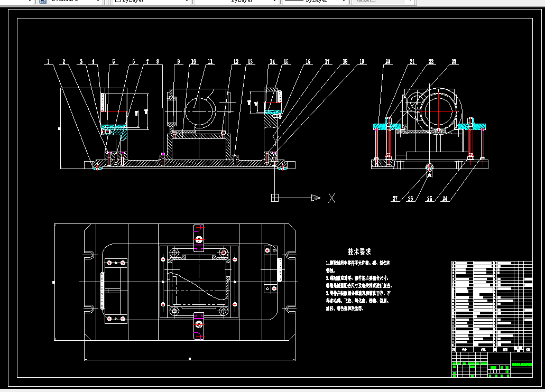The width and height of the screenshot is (545, 392).
Task: Click technical requirement note line starting with 2.
Action: point(357,278)
